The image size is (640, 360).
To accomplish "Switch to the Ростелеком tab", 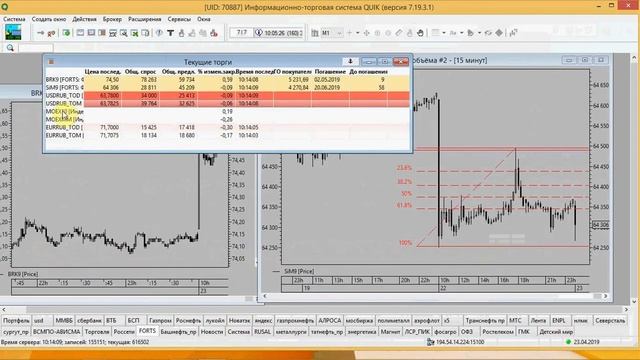I will [x=497, y=332].
